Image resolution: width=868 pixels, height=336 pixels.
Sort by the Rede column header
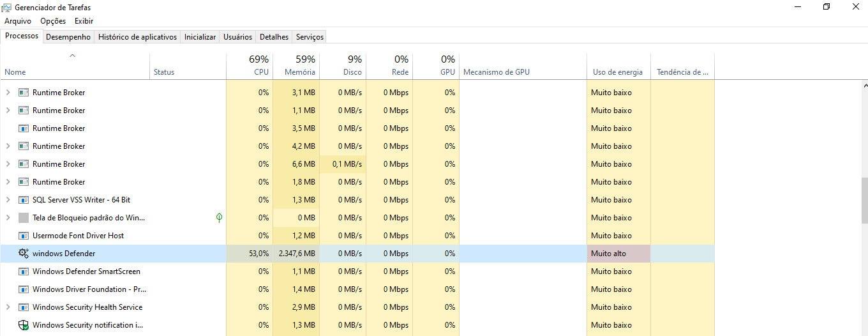[x=389, y=66]
